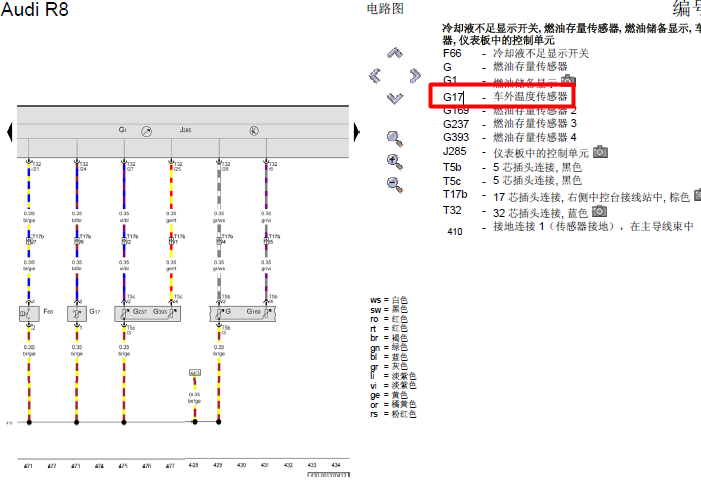Open J285 仪表板中的控制单元 entry
701x501 pixels.
515,152
